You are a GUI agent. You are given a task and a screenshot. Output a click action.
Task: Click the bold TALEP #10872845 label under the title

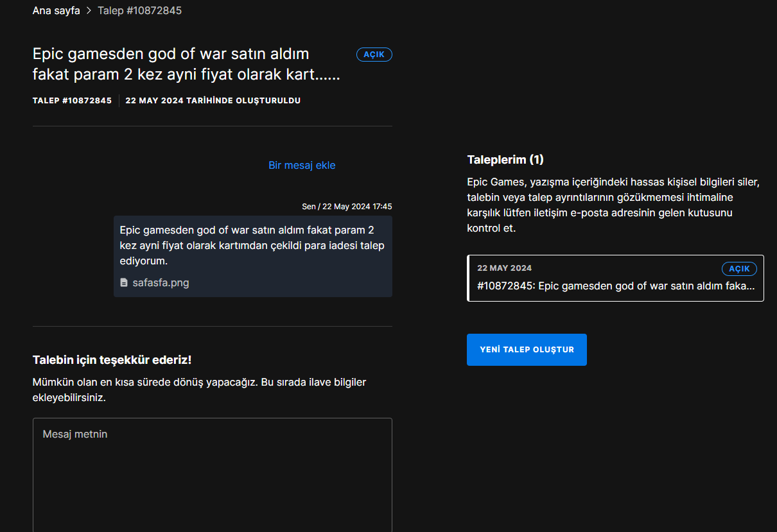click(x=72, y=101)
